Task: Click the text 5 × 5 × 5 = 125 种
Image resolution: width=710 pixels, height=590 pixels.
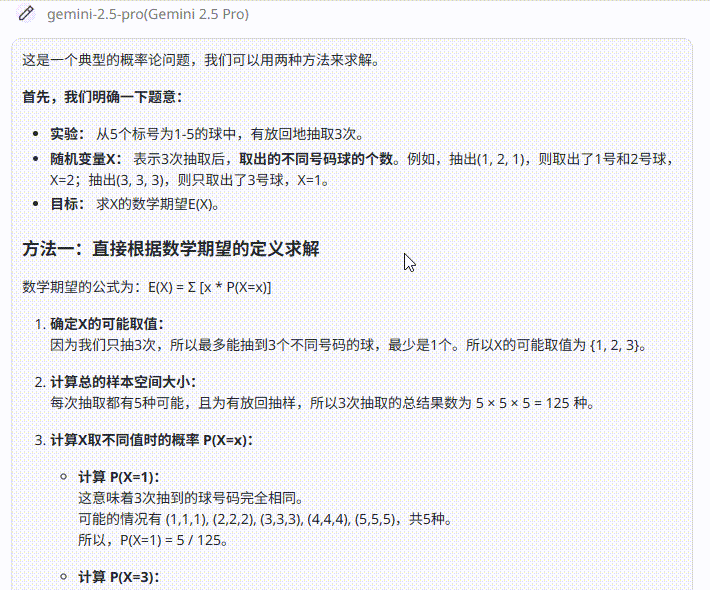Action: 535,403
